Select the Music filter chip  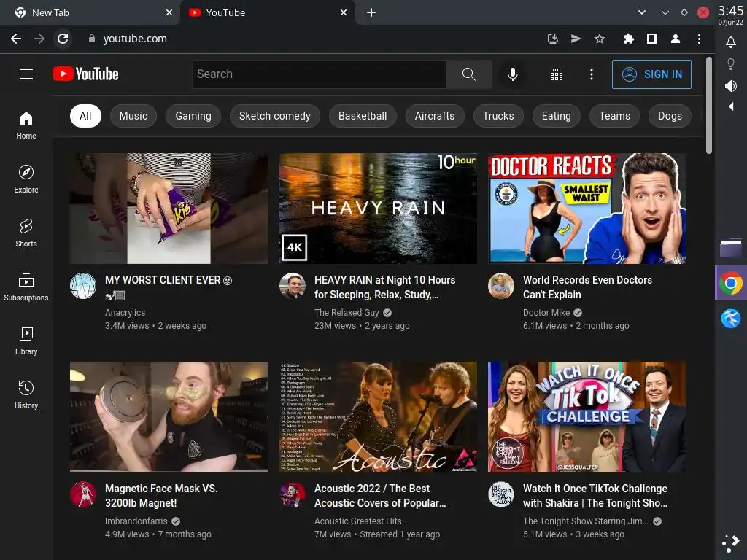[x=133, y=116]
